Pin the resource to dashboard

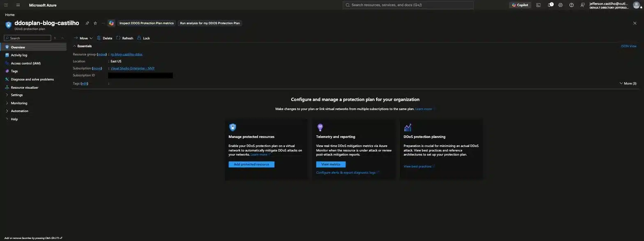87,23
